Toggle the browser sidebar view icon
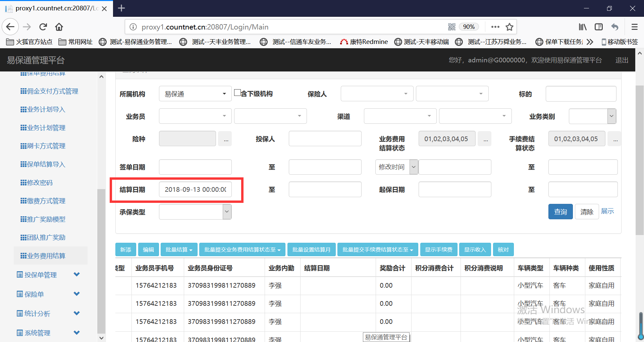This screenshot has height=342, width=644. pyautogui.click(x=599, y=27)
